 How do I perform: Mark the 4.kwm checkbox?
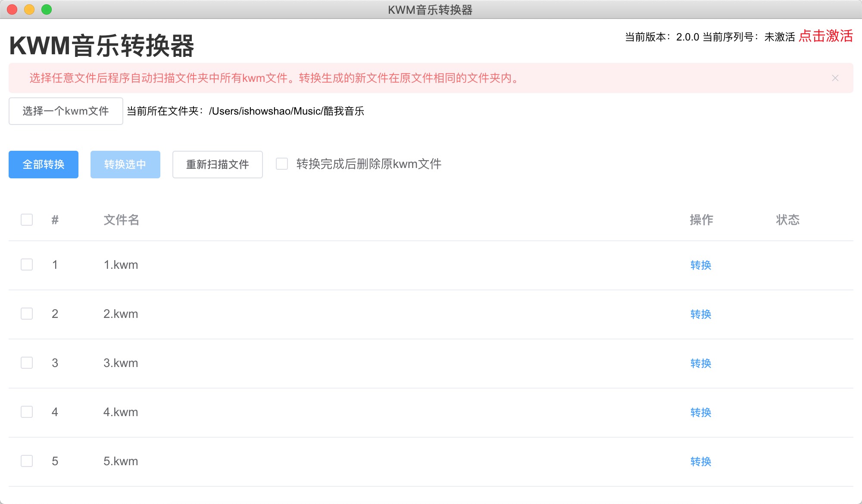27,412
